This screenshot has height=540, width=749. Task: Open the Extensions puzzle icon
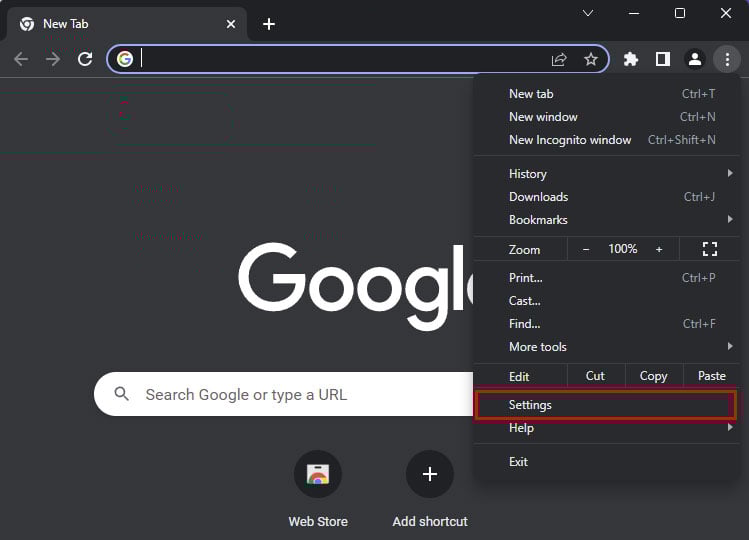631,59
